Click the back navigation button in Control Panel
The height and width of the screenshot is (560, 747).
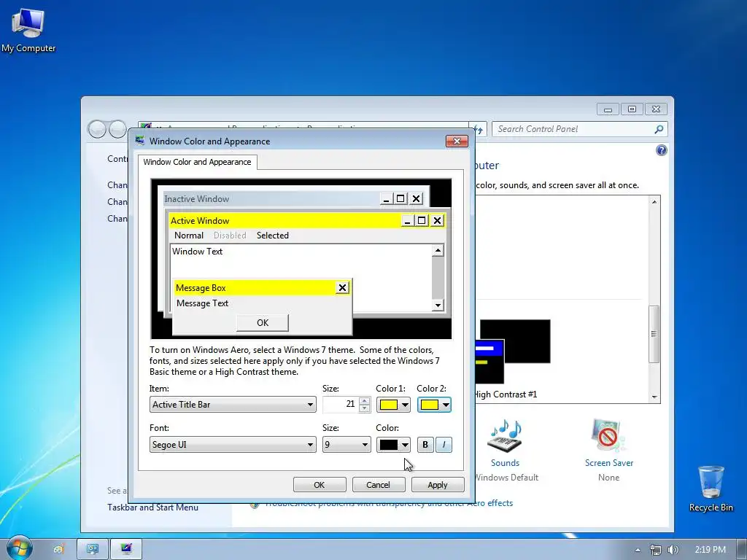97,129
